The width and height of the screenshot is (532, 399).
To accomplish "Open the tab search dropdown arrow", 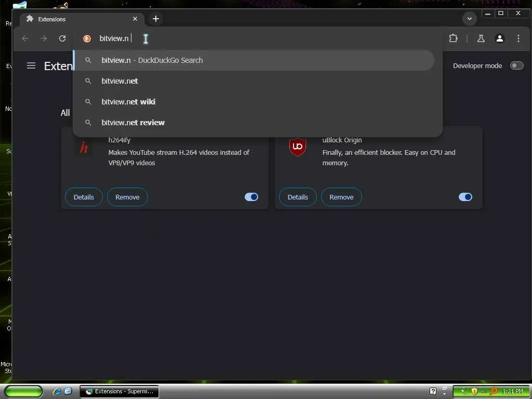I will click(x=470, y=19).
